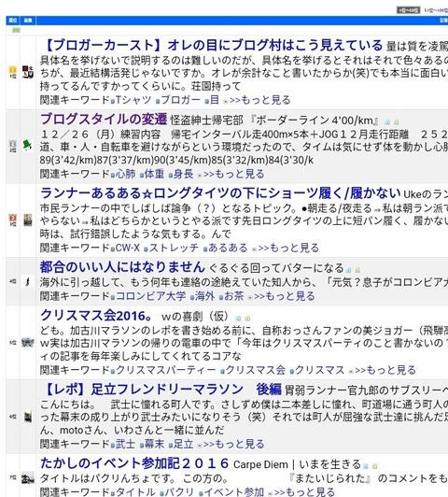The image size is (448, 497).
Task: Click second small icon after ぐるぐる回ってバターになる
Action: [x=357, y=270]
